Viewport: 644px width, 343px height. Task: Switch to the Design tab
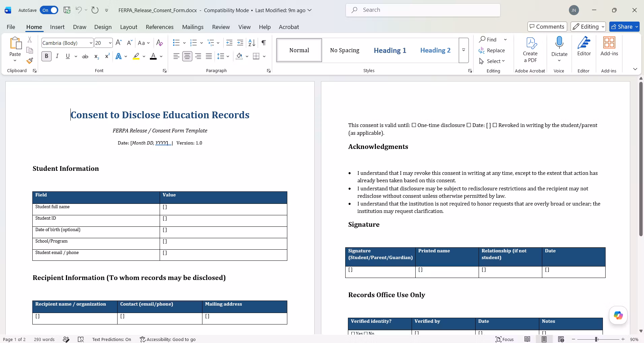(x=103, y=27)
